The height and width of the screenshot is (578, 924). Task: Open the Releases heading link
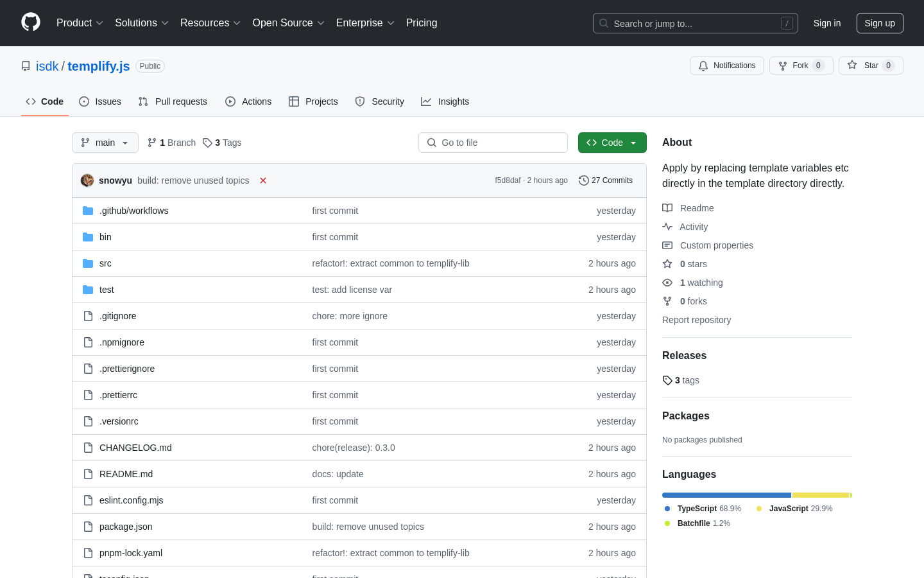tap(684, 355)
